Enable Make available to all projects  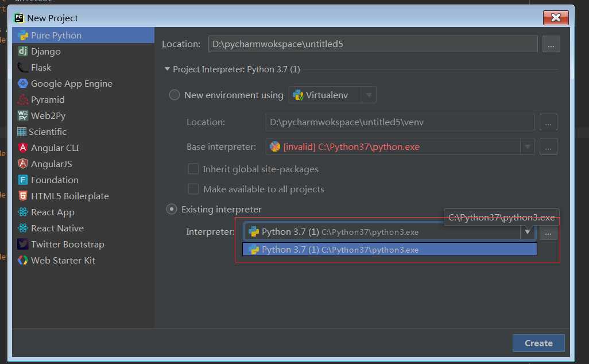pyautogui.click(x=193, y=189)
